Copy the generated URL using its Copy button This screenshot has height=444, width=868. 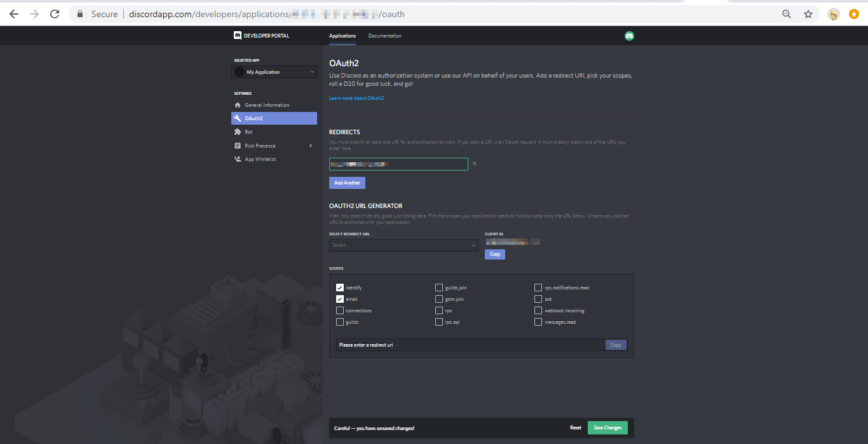pos(616,345)
